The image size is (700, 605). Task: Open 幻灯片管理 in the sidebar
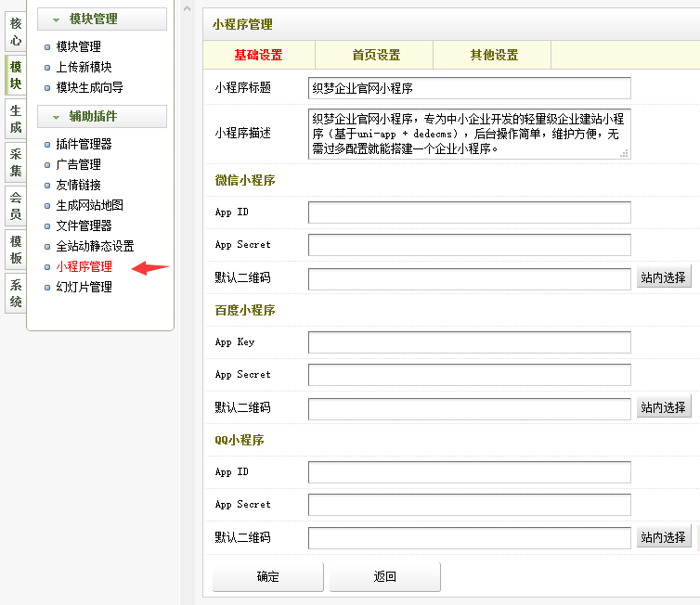pyautogui.click(x=84, y=288)
